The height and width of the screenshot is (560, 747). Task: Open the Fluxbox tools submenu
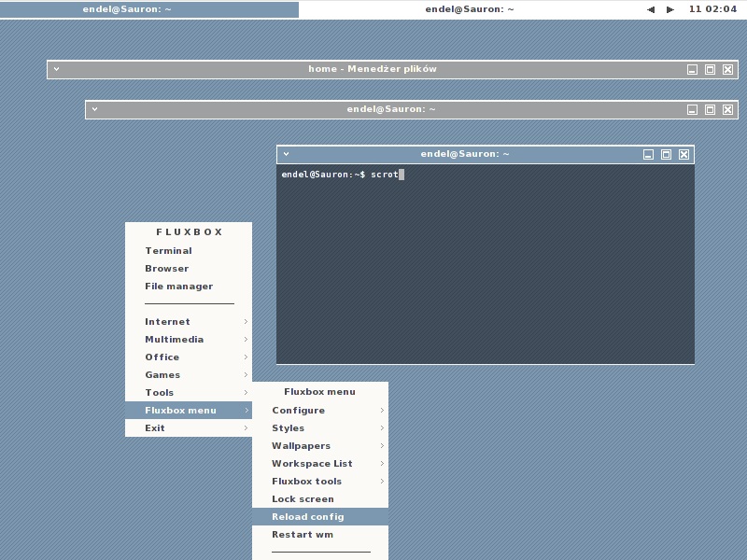320,481
